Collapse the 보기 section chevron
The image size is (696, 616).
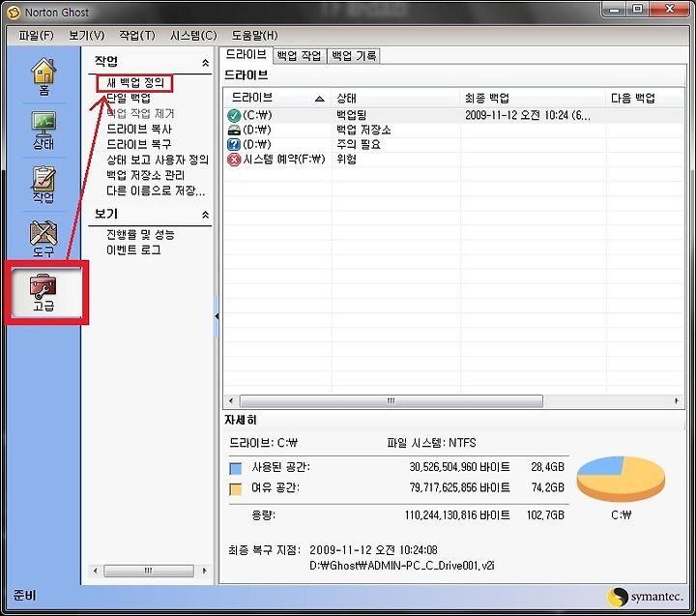206,215
